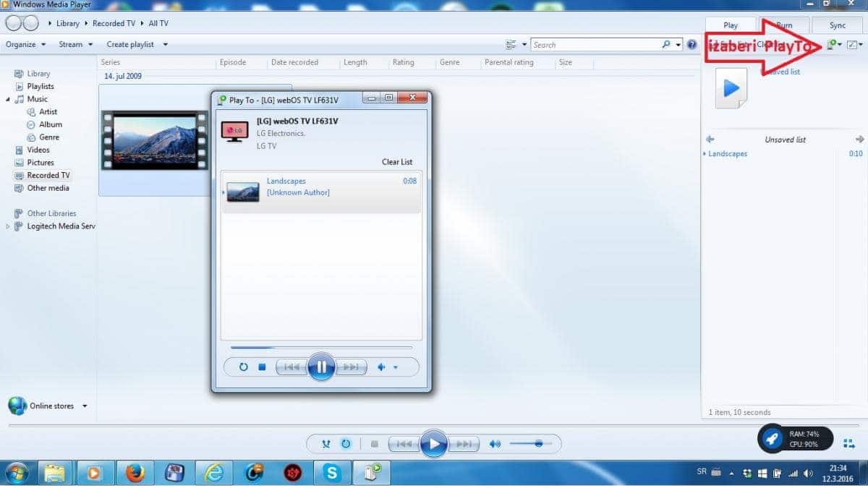Click the playlist placeholder icon in Play pane
This screenshot has width=868, height=488.
731,88
